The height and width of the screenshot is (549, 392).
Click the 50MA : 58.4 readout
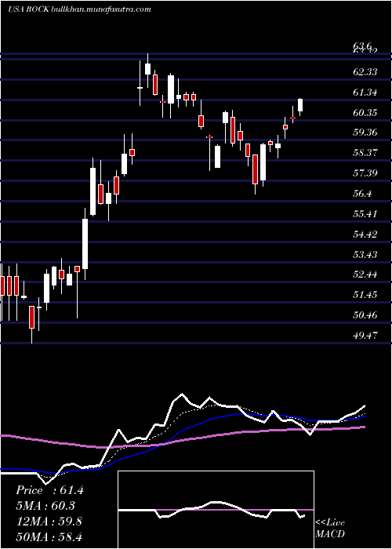click(x=49, y=536)
